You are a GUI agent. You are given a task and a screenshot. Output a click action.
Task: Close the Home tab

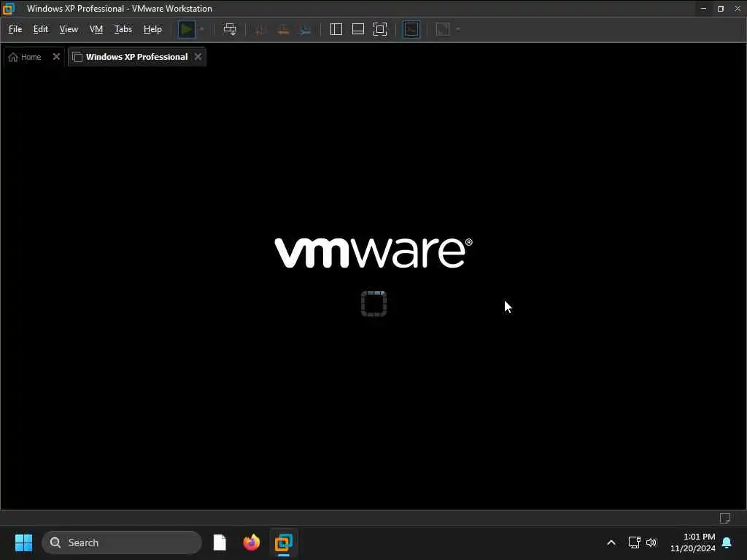pos(56,57)
